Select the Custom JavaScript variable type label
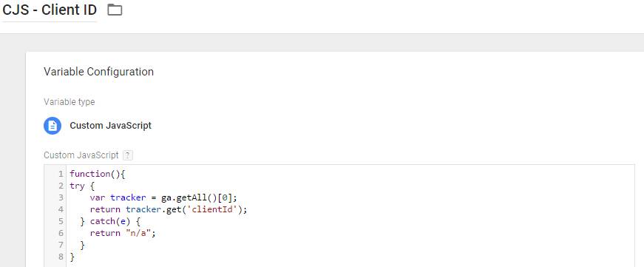 click(110, 126)
